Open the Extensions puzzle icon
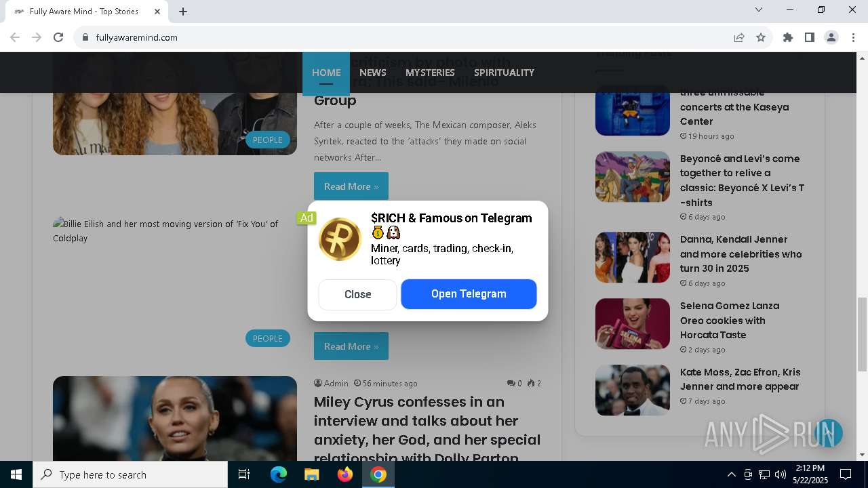The width and height of the screenshot is (868, 488). [x=788, y=37]
